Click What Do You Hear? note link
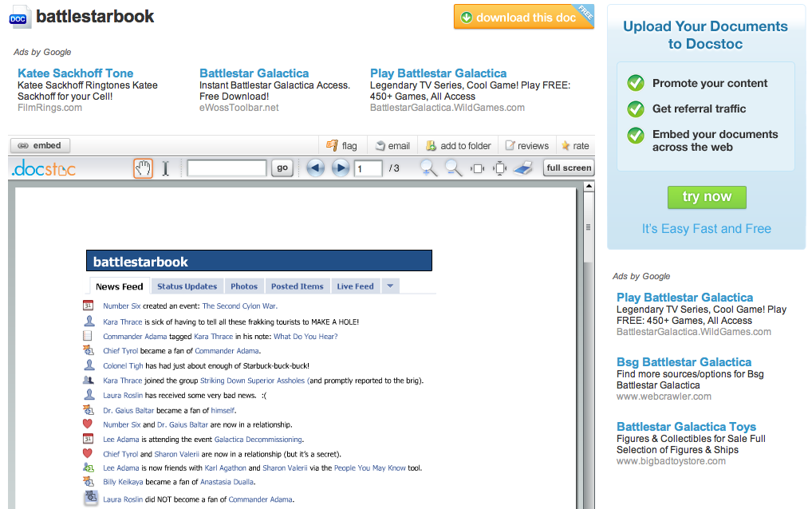Screen dimensions: 812x509 pyautogui.click(x=305, y=337)
